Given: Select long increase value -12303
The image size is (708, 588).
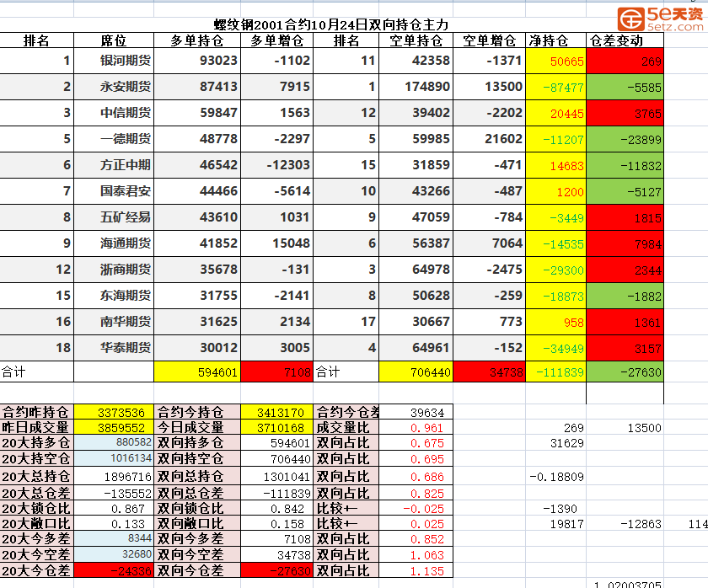Looking at the screenshot, I should [x=276, y=165].
